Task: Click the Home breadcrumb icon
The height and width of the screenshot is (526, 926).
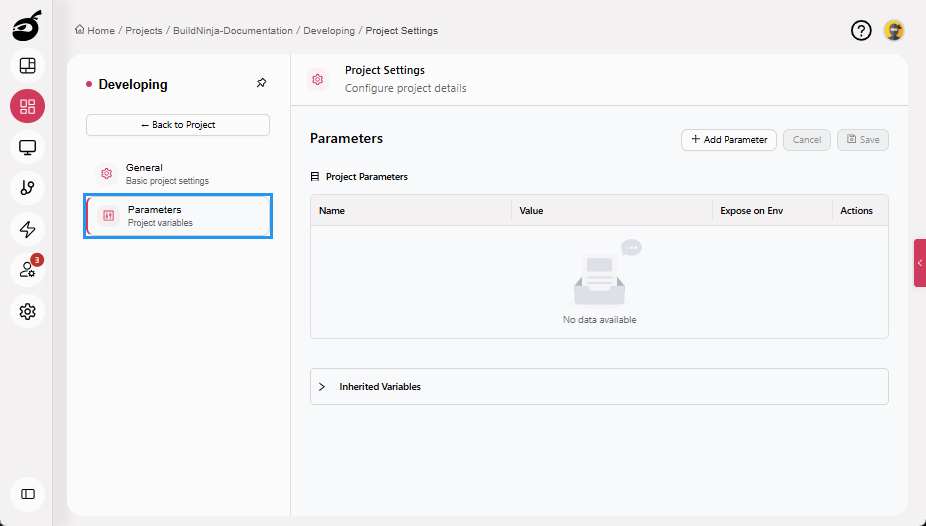Action: point(79,30)
